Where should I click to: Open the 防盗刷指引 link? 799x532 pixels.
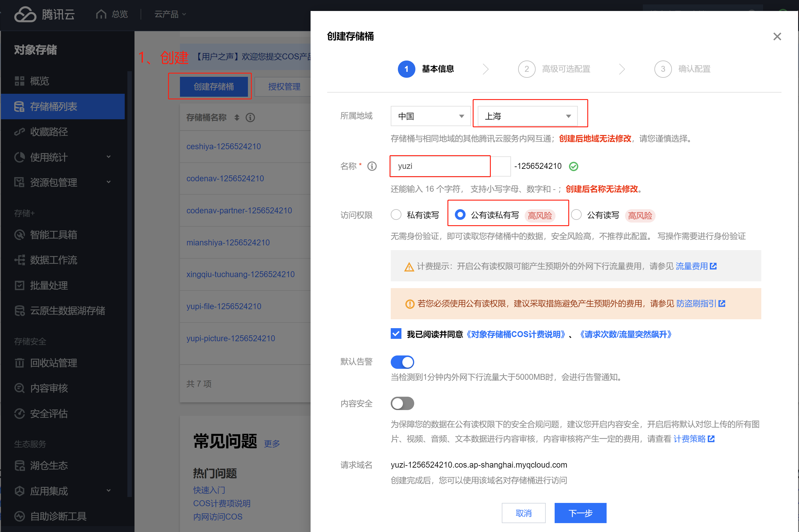coord(696,303)
